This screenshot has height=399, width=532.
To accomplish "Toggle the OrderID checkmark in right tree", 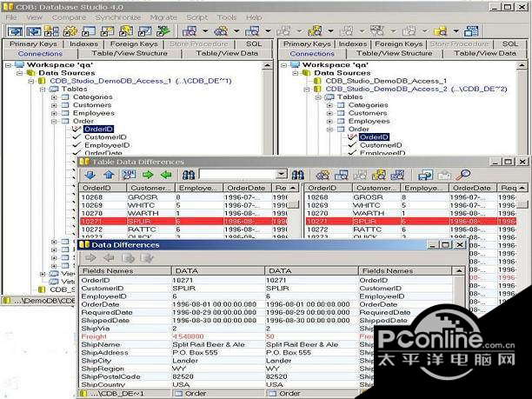I will click(x=352, y=137).
